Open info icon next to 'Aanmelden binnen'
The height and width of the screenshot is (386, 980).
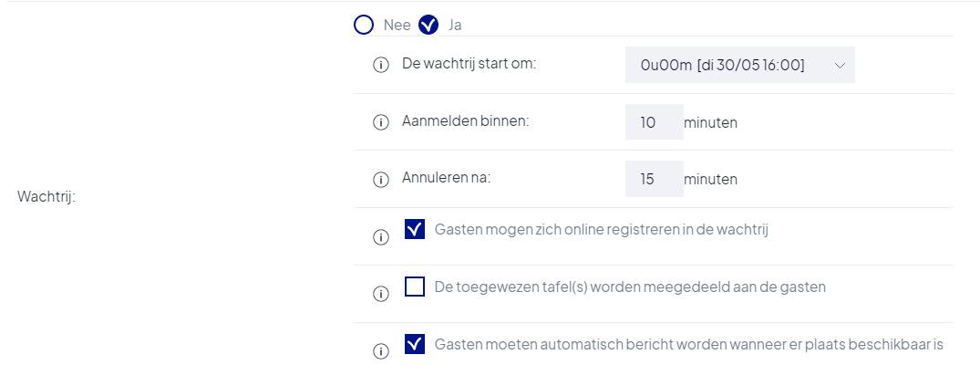coord(381,122)
